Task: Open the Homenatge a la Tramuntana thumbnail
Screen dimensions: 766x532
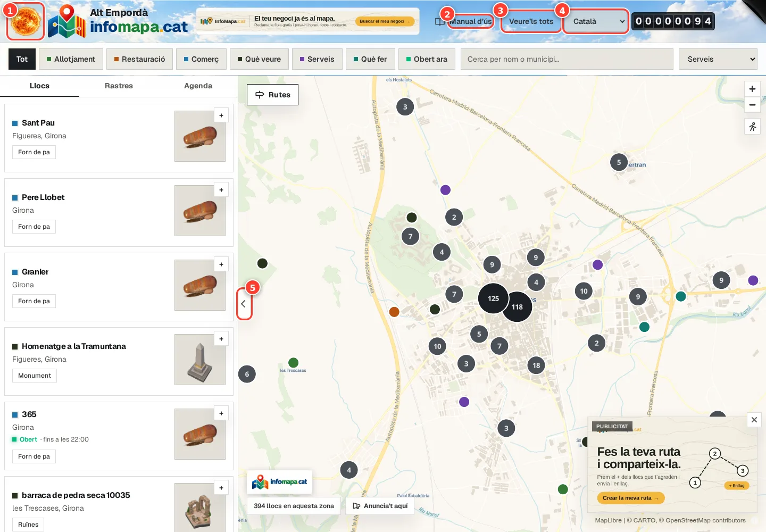Action: [x=200, y=360]
